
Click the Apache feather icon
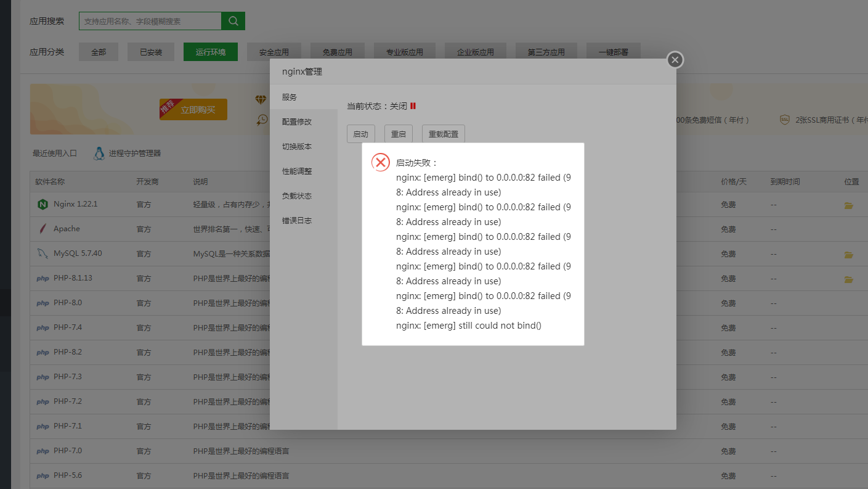43,229
